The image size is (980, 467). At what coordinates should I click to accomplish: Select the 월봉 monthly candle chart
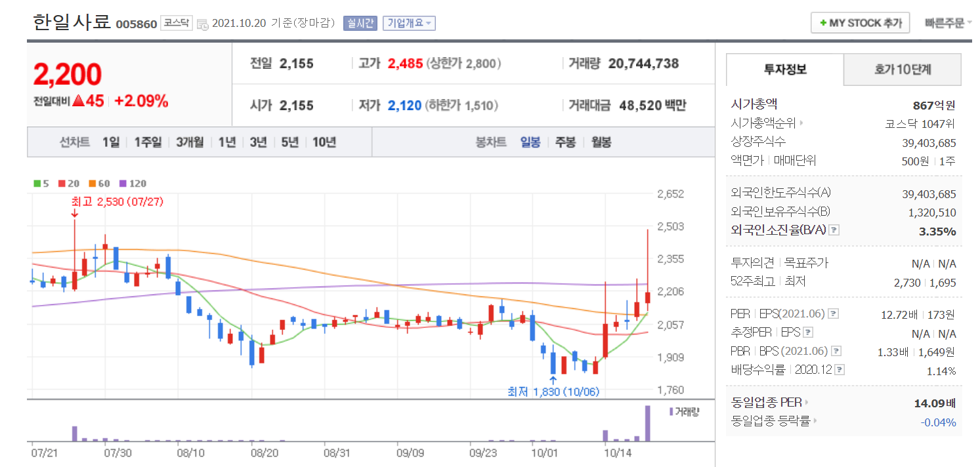click(x=601, y=142)
